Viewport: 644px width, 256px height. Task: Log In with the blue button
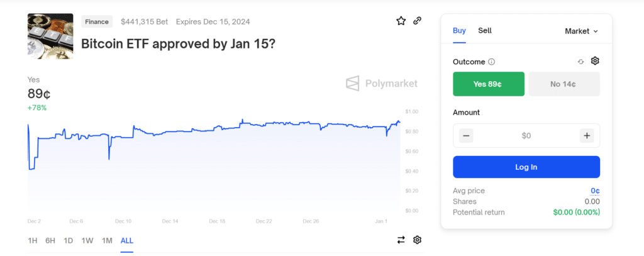tap(526, 167)
